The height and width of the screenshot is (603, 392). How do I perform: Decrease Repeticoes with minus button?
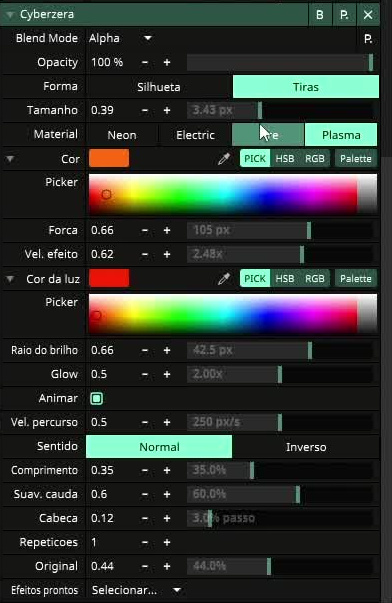tap(145, 542)
